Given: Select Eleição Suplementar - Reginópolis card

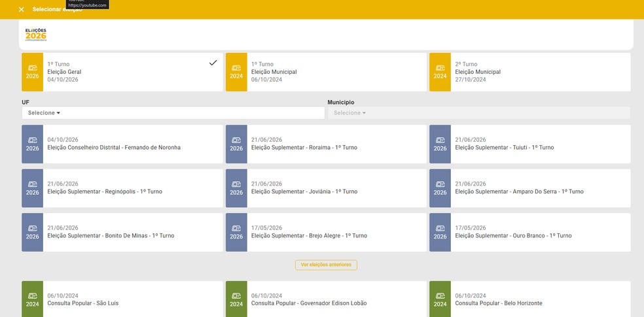Looking at the screenshot, I should (122, 188).
